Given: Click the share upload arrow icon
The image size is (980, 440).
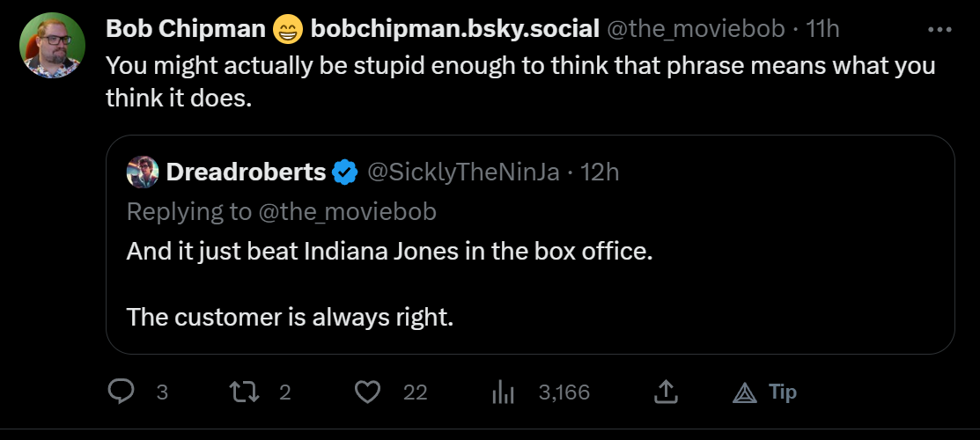Looking at the screenshot, I should [x=666, y=392].
